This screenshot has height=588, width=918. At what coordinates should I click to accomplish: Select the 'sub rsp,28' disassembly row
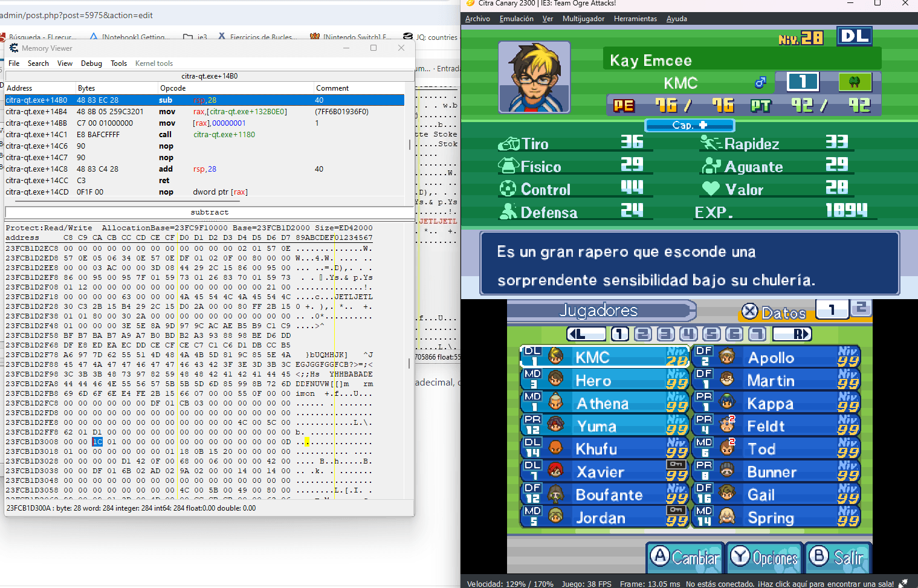pos(204,100)
